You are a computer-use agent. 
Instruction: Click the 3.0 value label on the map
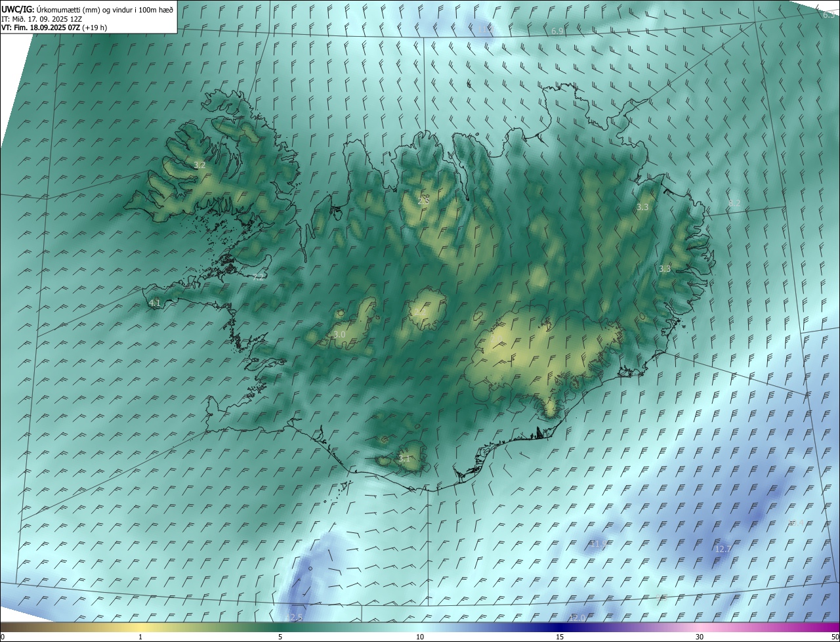click(339, 335)
